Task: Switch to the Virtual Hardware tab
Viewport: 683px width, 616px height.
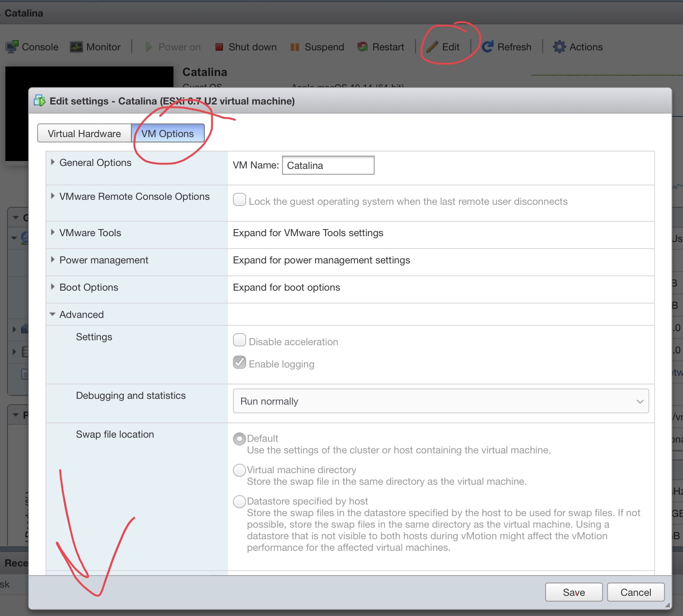Action: [84, 133]
